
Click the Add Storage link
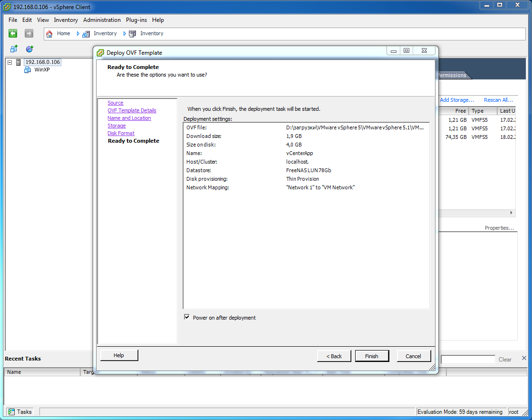point(457,100)
